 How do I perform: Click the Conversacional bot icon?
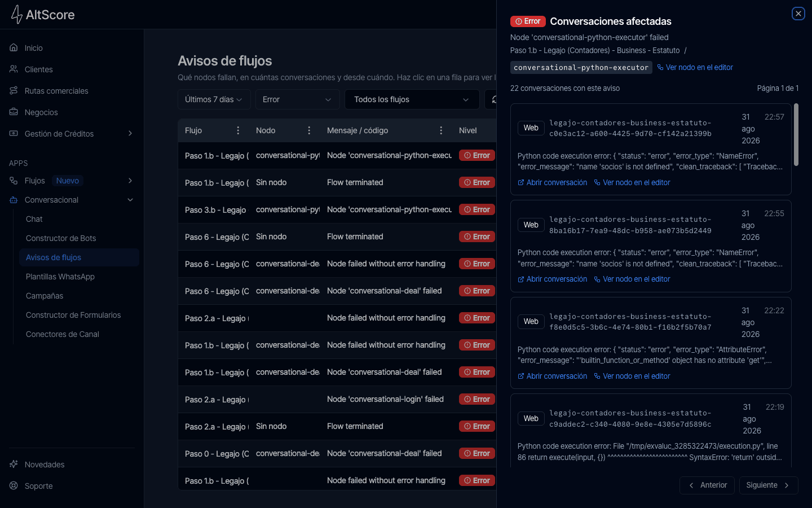tap(14, 200)
